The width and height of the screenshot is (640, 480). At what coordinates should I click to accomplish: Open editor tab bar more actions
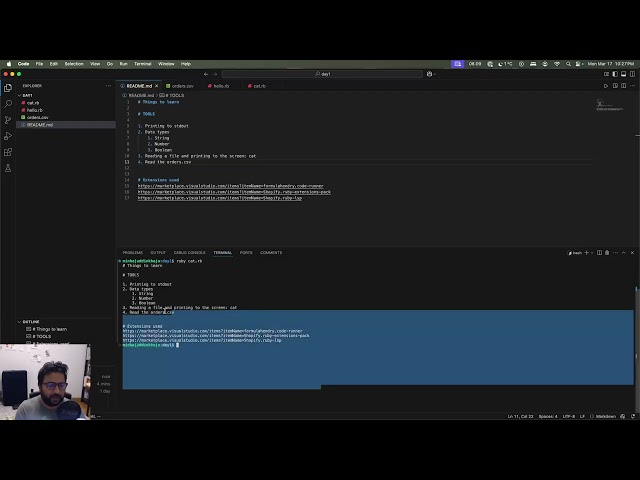632,86
